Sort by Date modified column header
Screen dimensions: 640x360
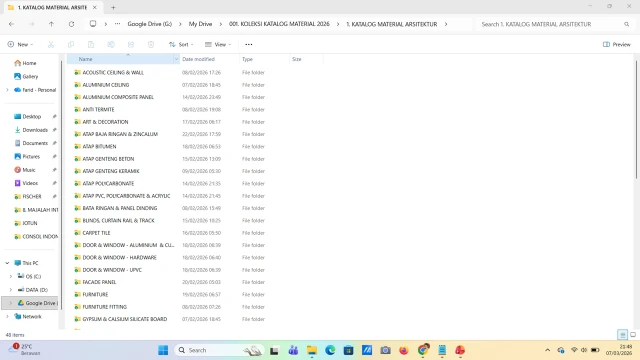(x=209, y=59)
